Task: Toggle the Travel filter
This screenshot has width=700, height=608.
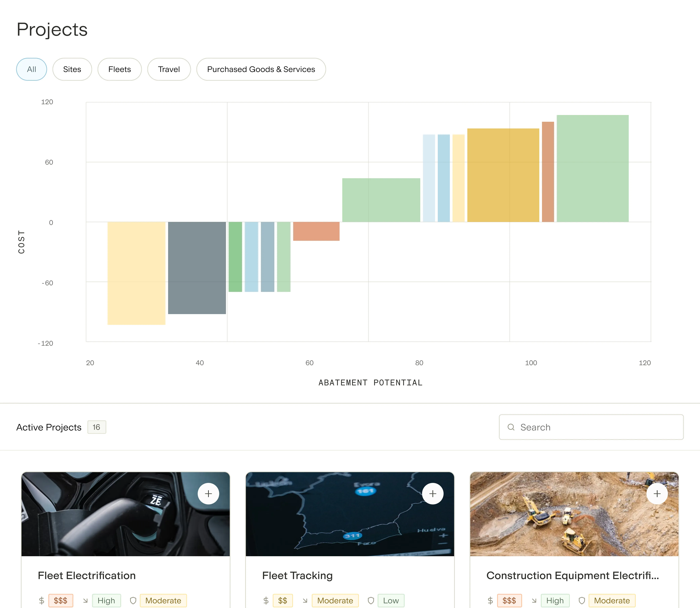Action: 169,69
